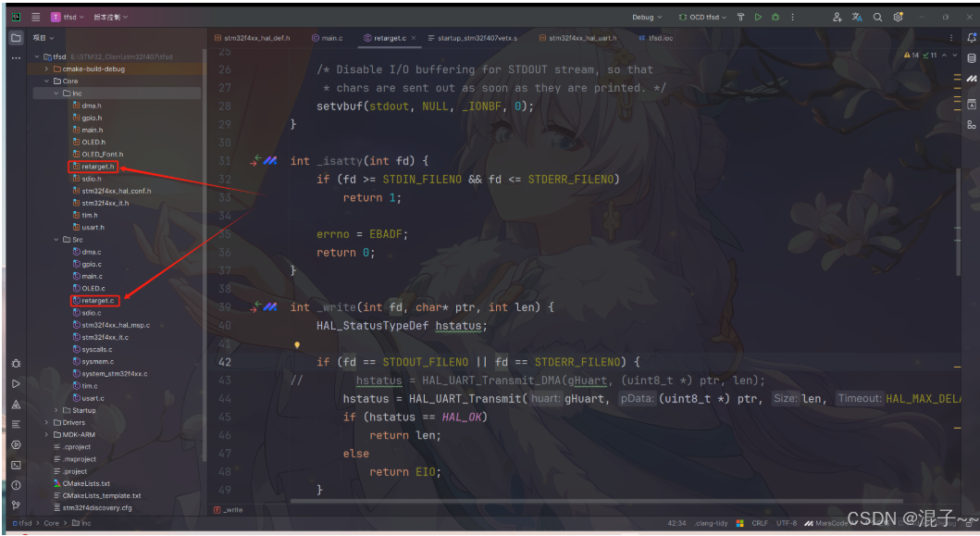The image size is (980, 536).
Task: Open the MarsCode AI sidebar icon
Action: [x=972, y=79]
